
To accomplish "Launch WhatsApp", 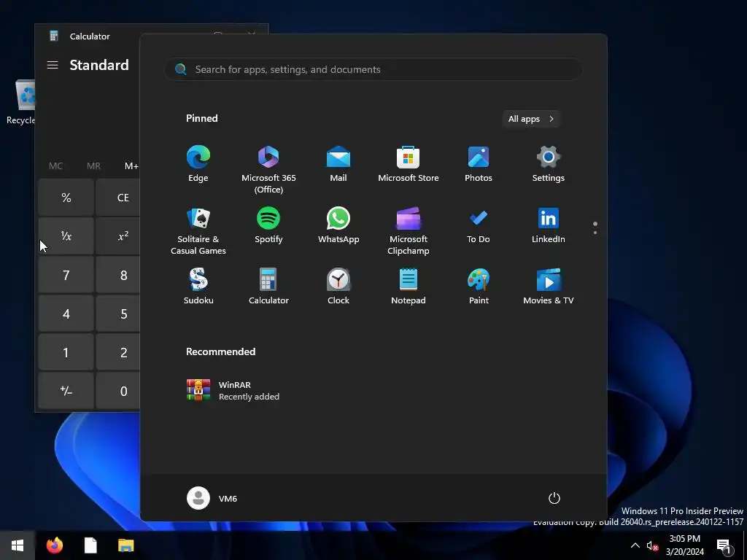I will tap(338, 225).
